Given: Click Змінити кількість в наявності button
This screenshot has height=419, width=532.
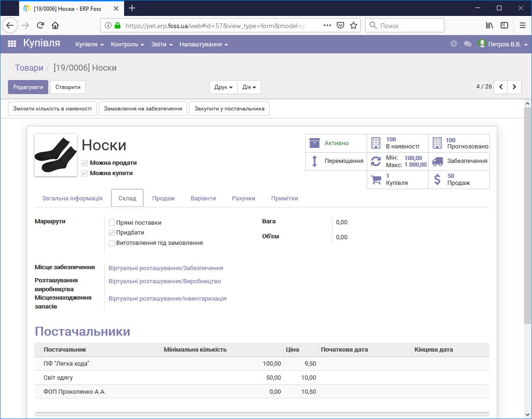Looking at the screenshot, I should (x=52, y=109).
